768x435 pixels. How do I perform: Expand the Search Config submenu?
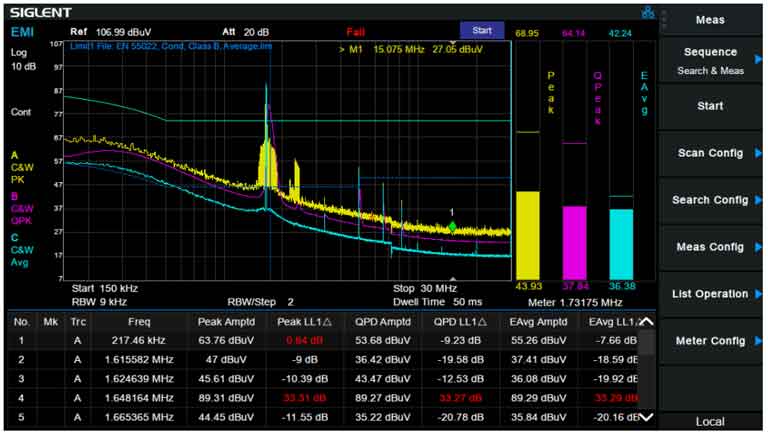pos(710,200)
